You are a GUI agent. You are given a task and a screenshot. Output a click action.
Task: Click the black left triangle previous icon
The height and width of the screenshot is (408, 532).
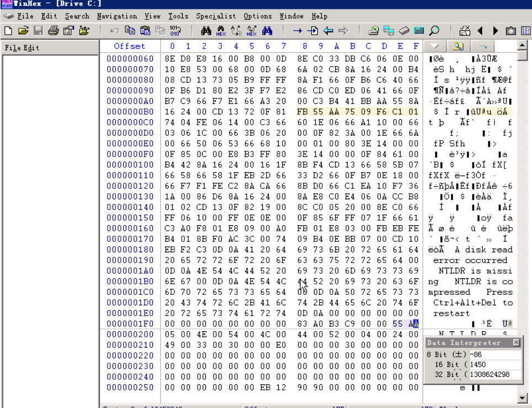point(480,31)
